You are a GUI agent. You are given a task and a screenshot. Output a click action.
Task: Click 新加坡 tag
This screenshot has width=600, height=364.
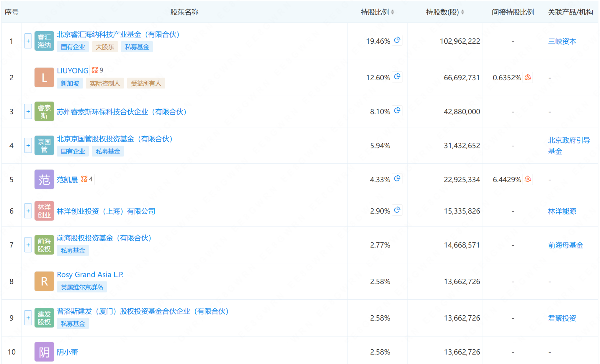pyautogui.click(x=70, y=83)
